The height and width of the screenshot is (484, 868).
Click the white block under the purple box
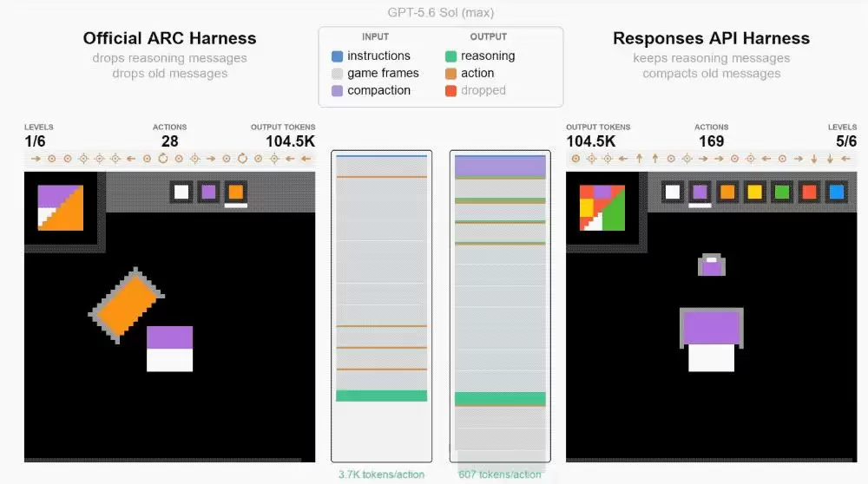[x=712, y=358]
